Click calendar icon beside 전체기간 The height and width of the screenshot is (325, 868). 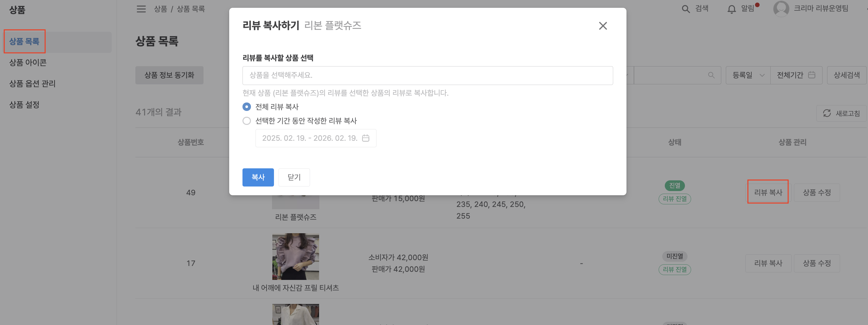pos(812,75)
